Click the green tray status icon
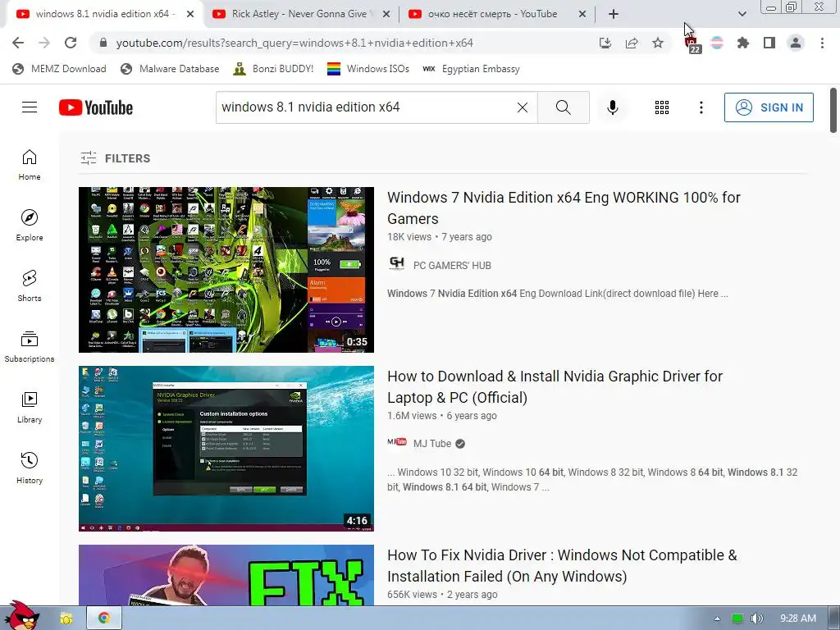 pos(737,619)
